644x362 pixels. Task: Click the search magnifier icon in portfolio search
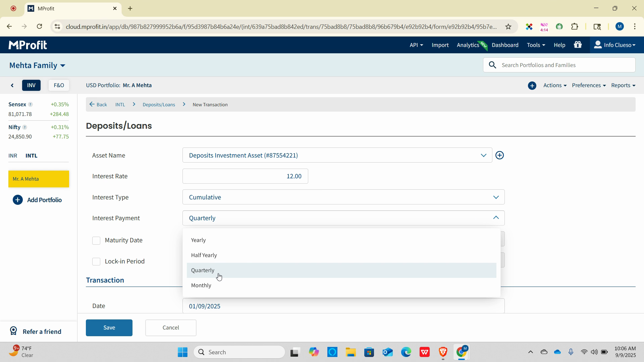pyautogui.click(x=492, y=65)
